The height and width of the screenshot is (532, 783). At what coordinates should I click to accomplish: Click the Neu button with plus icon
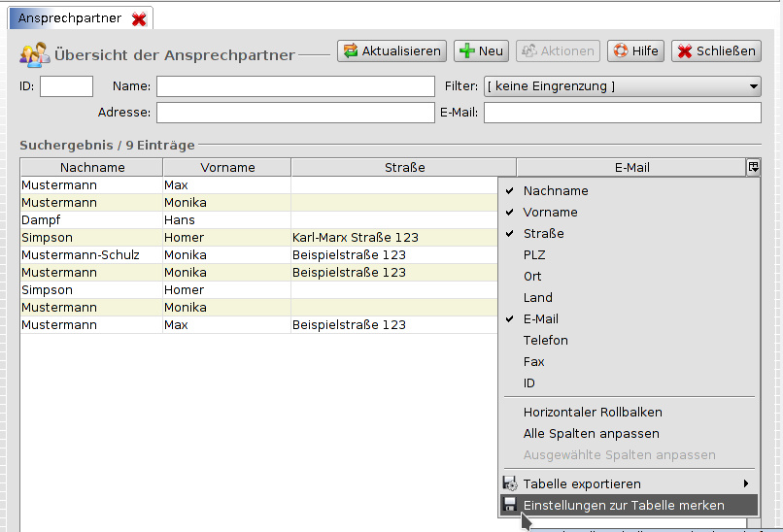point(481,51)
